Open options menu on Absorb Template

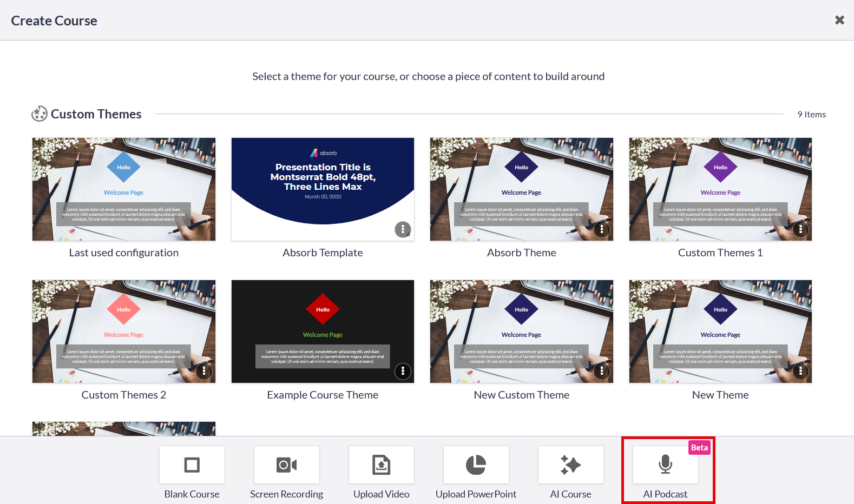pyautogui.click(x=403, y=229)
